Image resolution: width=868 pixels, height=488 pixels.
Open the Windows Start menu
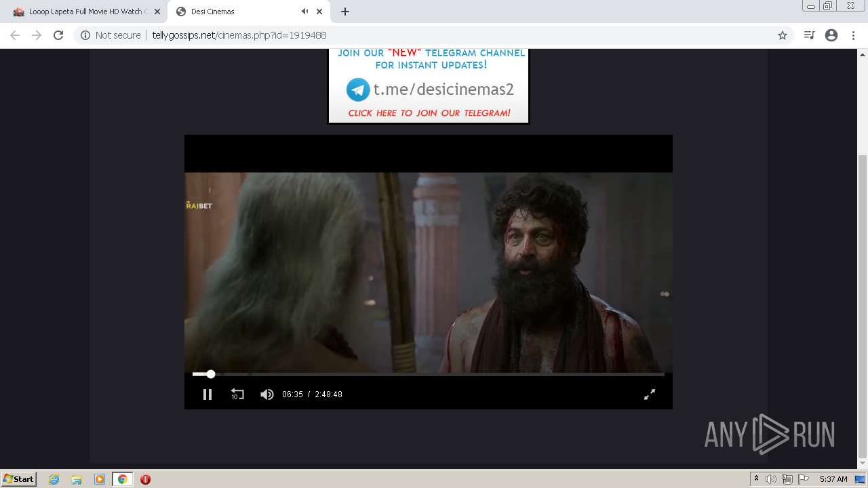click(19, 479)
